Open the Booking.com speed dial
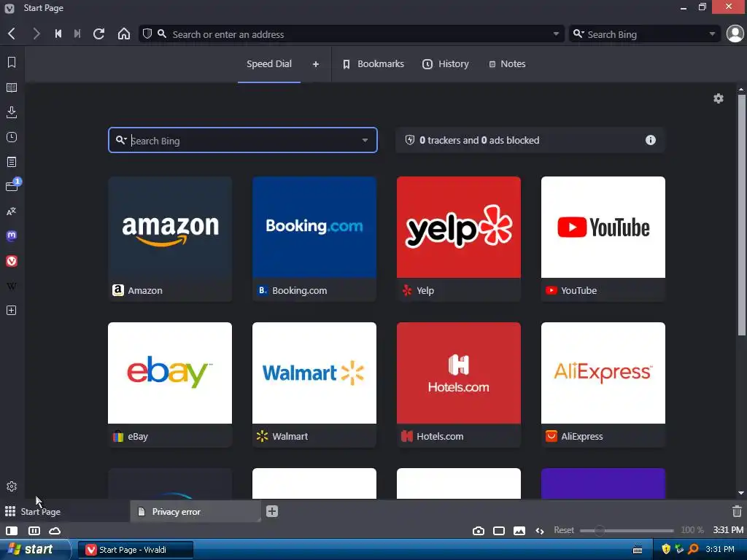This screenshot has width=747, height=560. tap(314, 239)
